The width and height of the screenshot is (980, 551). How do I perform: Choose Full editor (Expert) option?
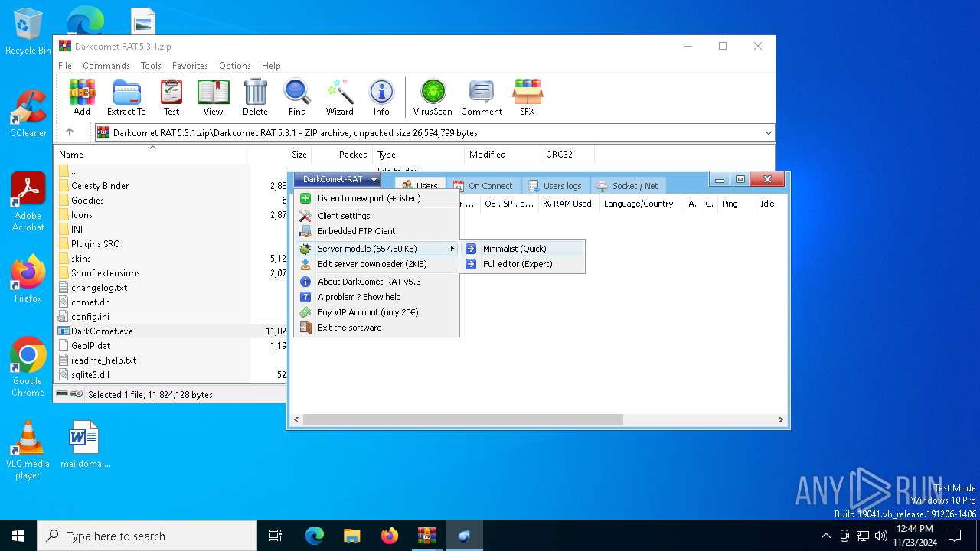(x=522, y=264)
